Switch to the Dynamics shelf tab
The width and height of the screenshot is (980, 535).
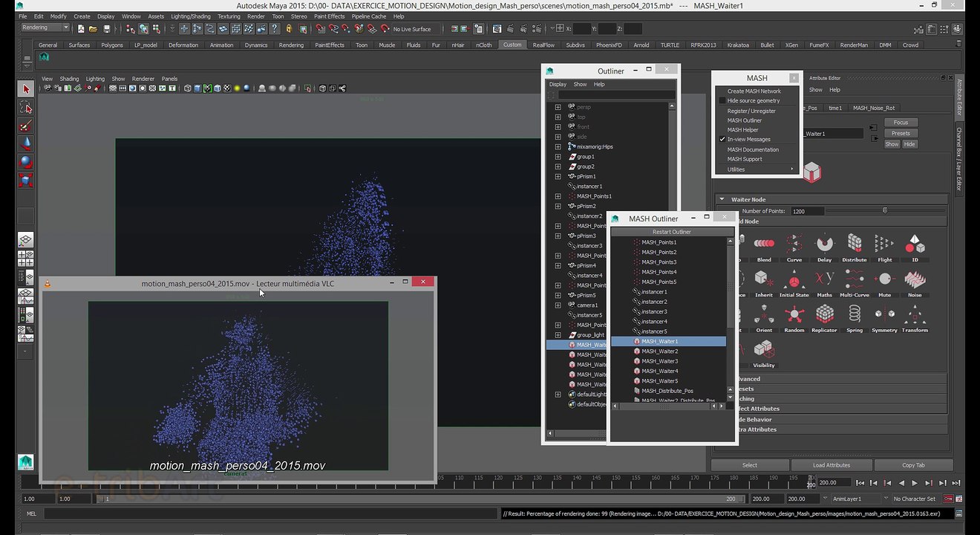(x=256, y=45)
